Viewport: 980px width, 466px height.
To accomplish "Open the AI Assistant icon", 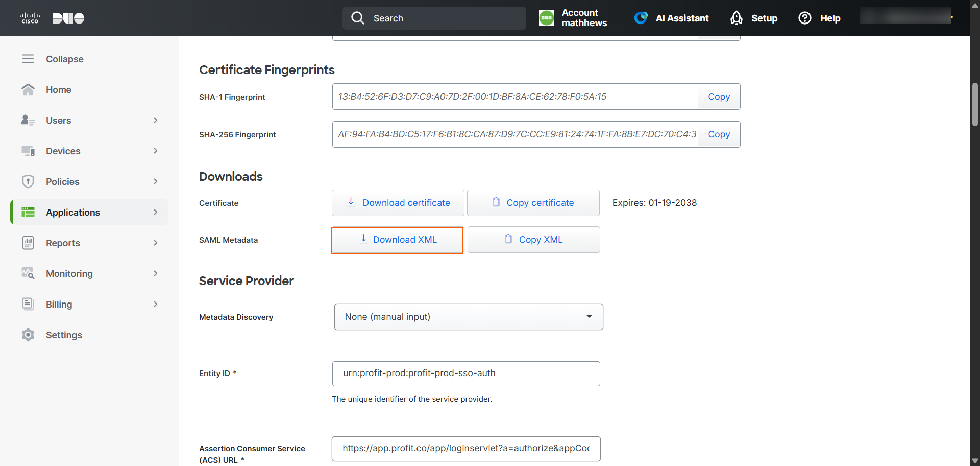I will click(x=641, y=18).
